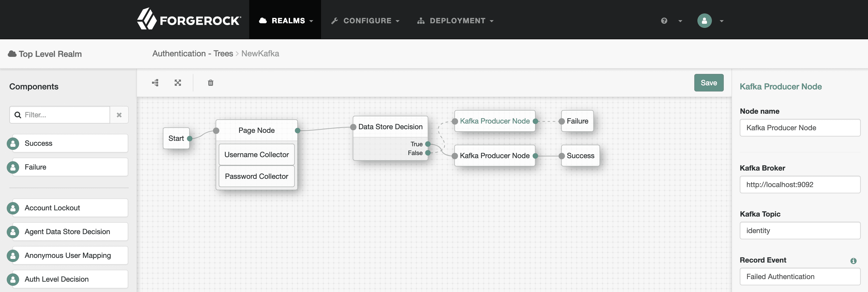868x292 pixels.
Task: Click the user avatar icon
Action: (704, 21)
